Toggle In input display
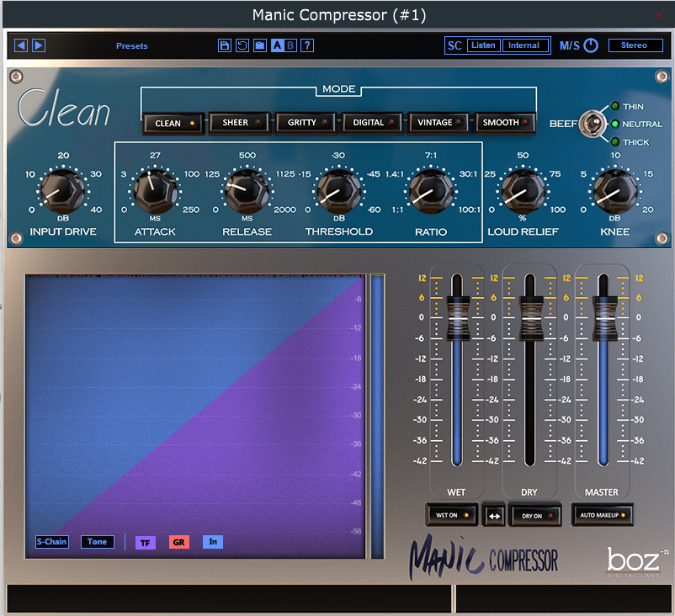This screenshot has width=675, height=616. coord(213,542)
